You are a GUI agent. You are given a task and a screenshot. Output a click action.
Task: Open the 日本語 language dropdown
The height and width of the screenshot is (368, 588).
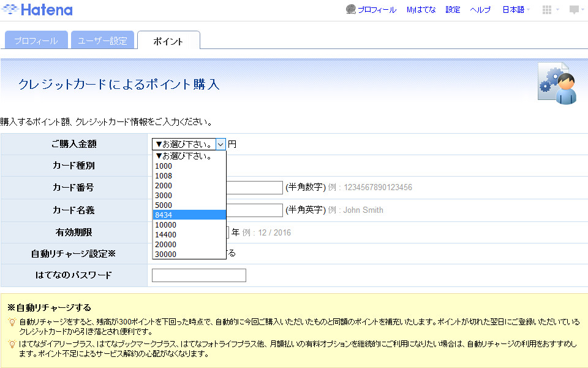click(516, 10)
